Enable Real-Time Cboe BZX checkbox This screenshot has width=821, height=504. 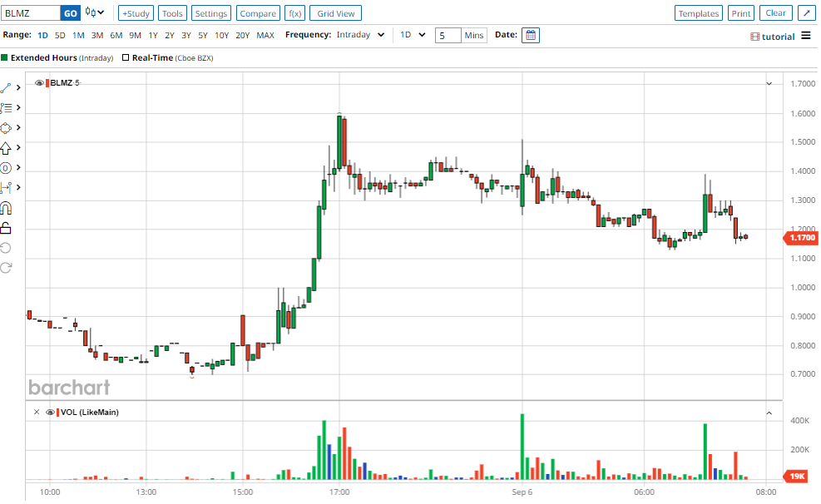[x=126, y=57]
